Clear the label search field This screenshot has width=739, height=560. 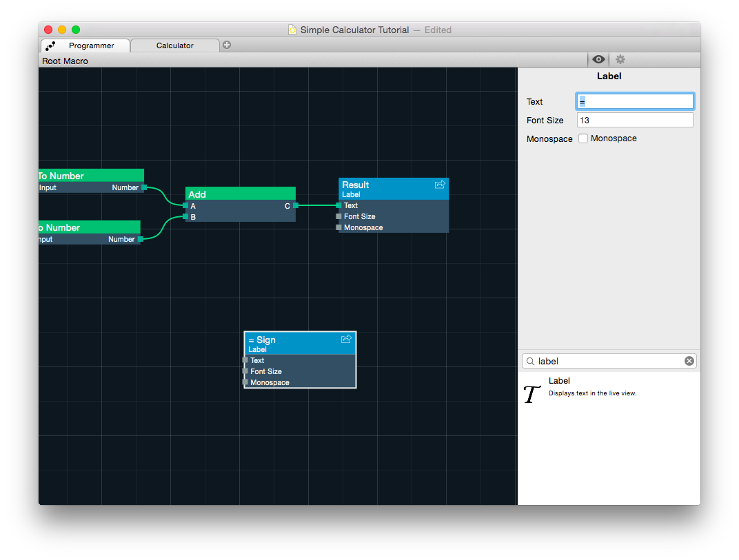[689, 361]
